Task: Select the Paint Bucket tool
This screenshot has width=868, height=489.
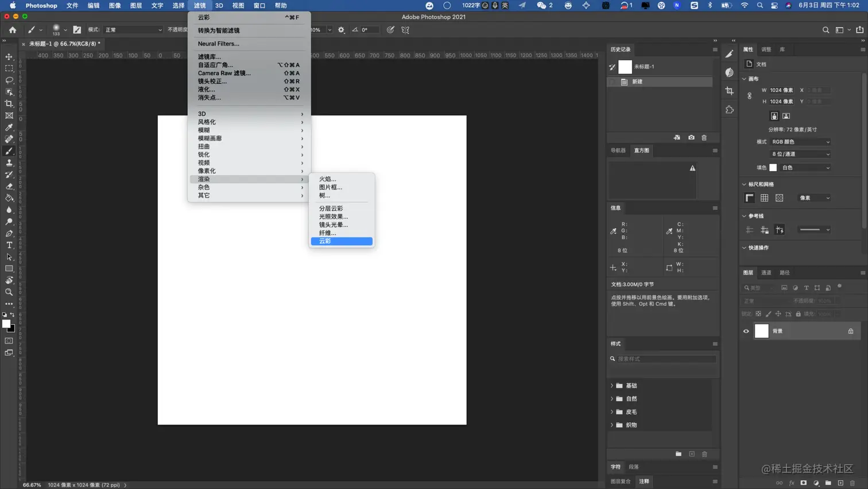Action: (x=9, y=198)
